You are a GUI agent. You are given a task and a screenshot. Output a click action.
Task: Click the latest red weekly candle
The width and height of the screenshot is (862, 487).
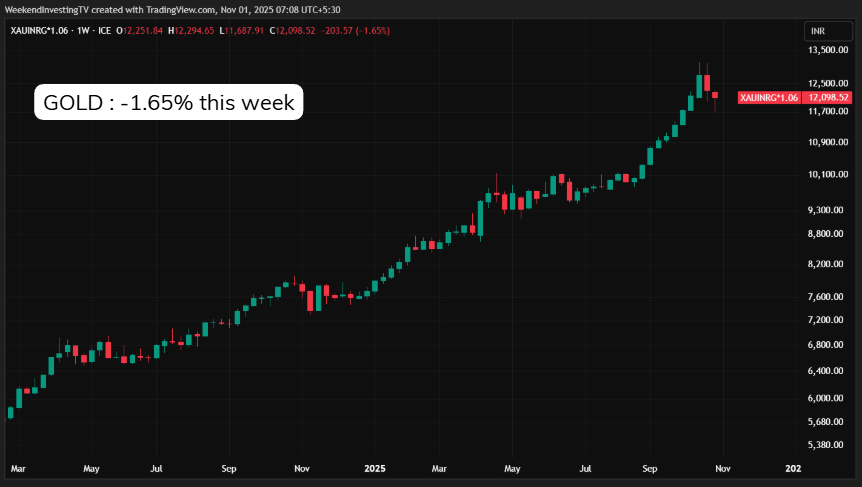[x=715, y=96]
